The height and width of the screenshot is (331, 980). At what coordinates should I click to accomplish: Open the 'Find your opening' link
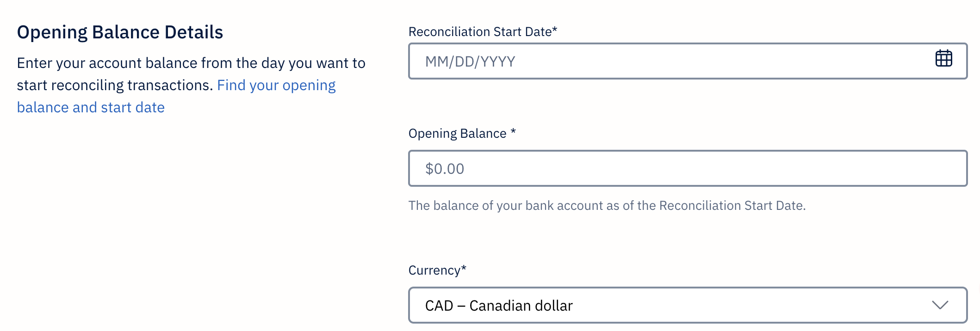(x=276, y=85)
